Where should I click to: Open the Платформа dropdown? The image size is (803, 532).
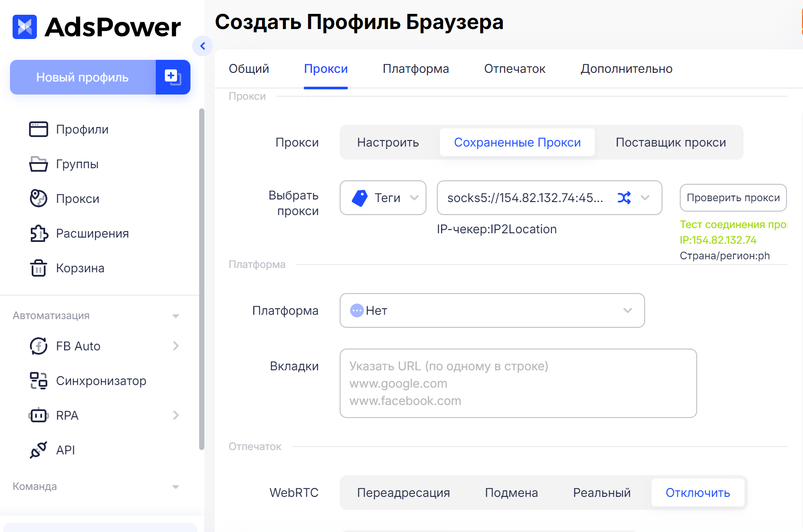coord(492,310)
